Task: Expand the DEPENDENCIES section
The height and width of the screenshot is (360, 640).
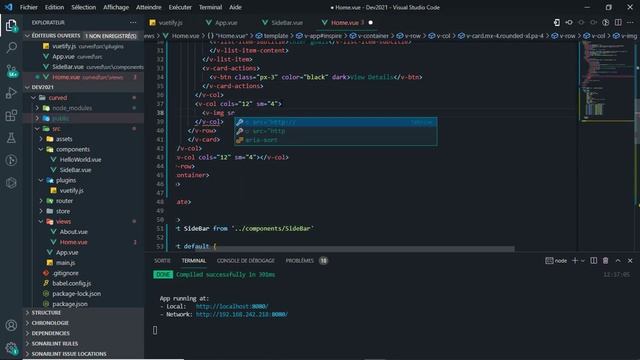Action: [83, 333]
